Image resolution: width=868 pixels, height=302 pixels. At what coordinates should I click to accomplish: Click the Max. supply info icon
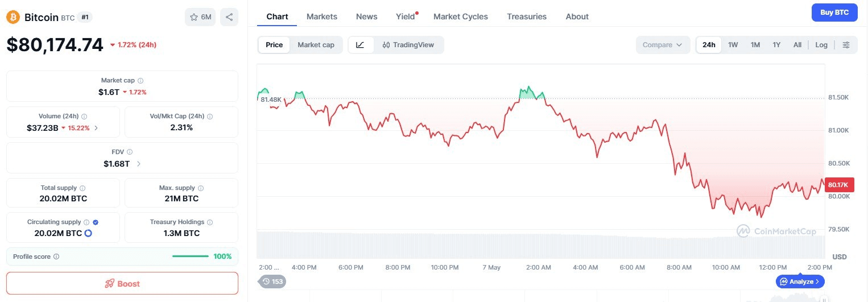pyautogui.click(x=201, y=188)
